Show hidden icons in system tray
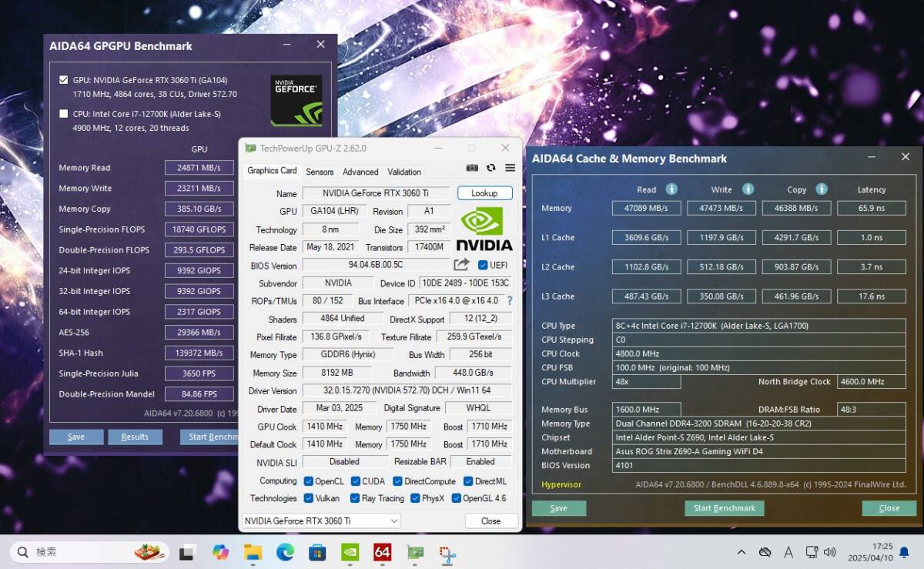Viewport: 924px width, 569px height. pyautogui.click(x=741, y=552)
